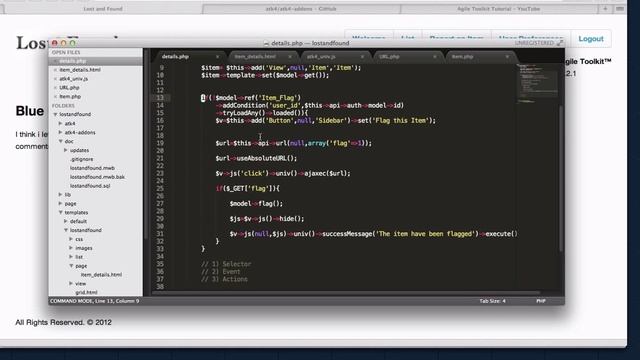Click the '// 1) Selector' comment line
The height and width of the screenshot is (360, 640).
(226, 264)
